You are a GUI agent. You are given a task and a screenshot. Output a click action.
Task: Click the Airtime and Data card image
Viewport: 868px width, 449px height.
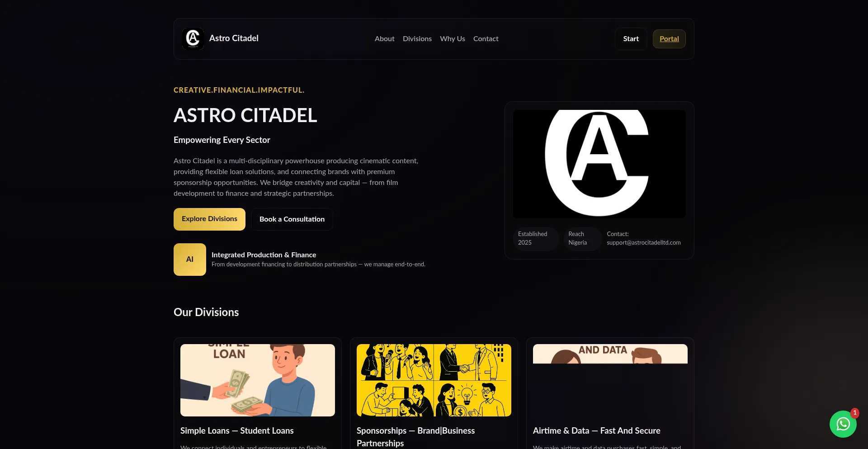(x=610, y=354)
